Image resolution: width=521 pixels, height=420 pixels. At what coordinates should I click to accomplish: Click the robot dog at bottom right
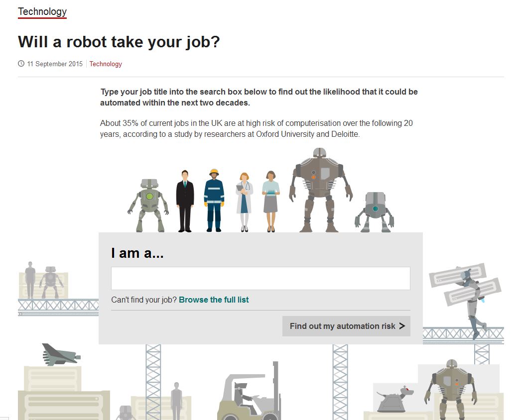pyautogui.click(x=394, y=399)
